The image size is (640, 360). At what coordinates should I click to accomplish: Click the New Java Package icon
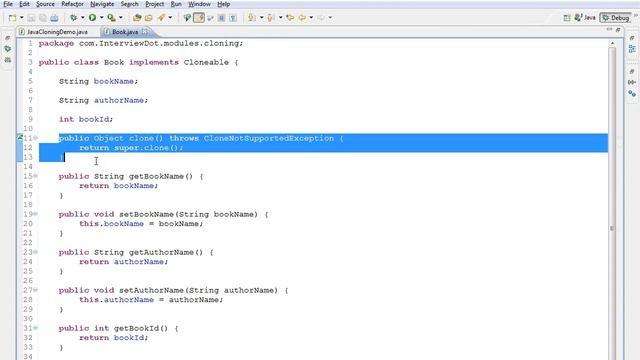137,18
